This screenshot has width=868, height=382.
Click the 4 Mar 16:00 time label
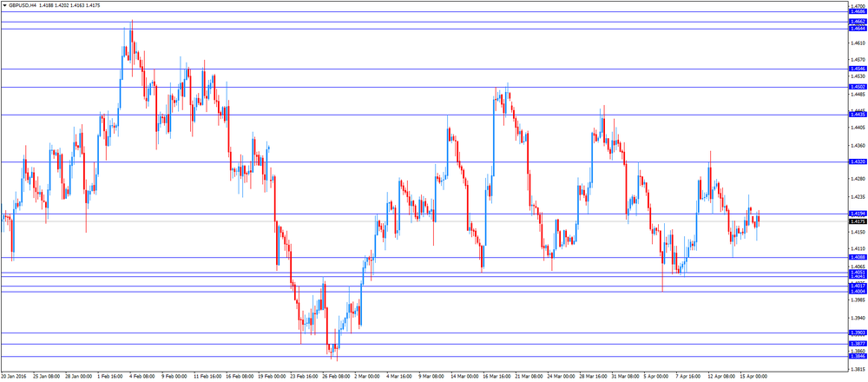tap(399, 375)
